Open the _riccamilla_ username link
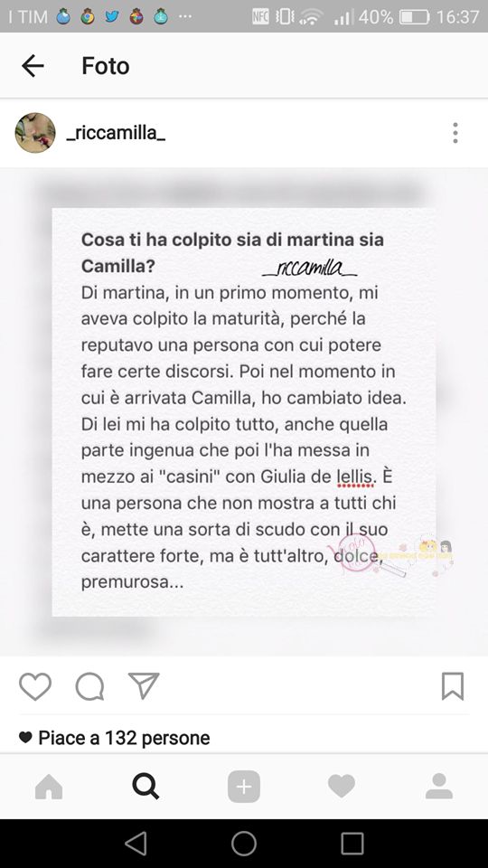 tap(115, 134)
